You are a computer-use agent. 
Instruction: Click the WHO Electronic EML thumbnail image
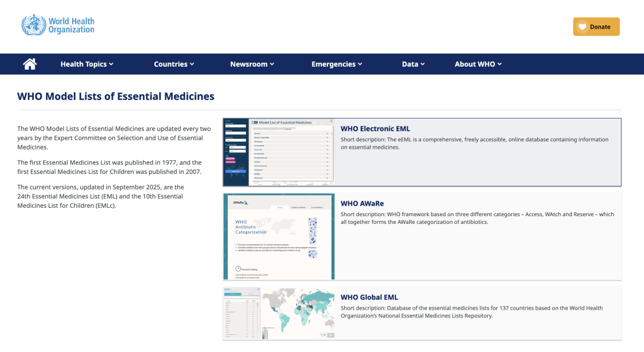pos(279,152)
